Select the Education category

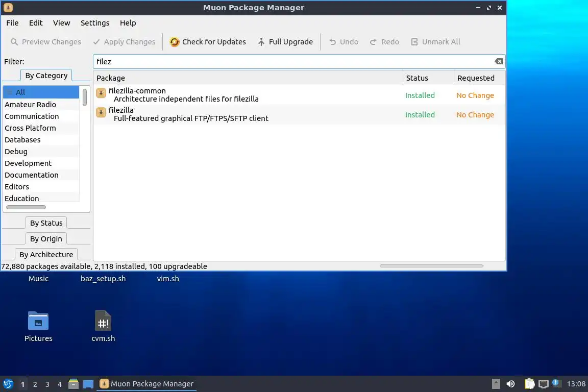pos(41,198)
